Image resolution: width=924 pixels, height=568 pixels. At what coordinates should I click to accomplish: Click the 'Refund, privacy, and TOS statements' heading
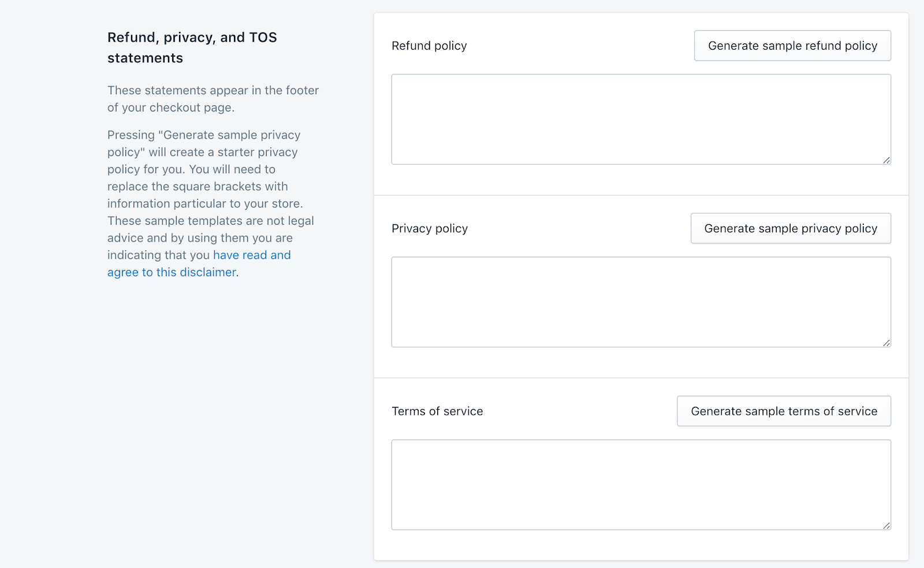(192, 47)
